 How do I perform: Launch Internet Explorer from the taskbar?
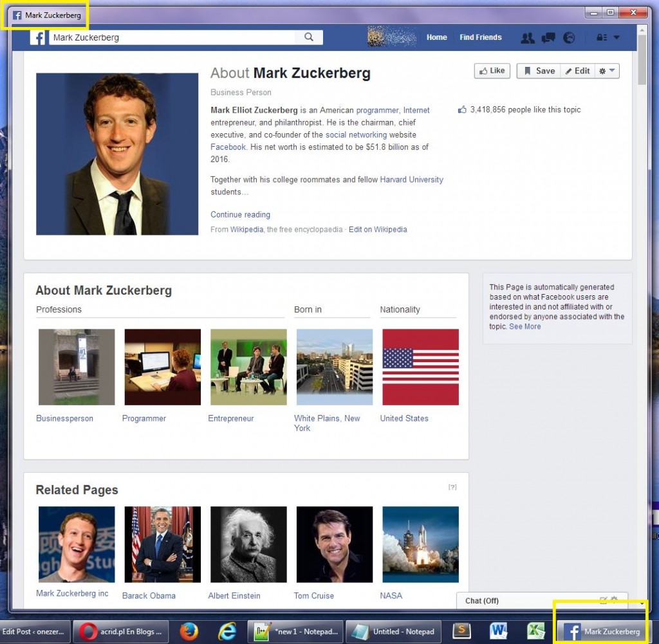(227, 632)
